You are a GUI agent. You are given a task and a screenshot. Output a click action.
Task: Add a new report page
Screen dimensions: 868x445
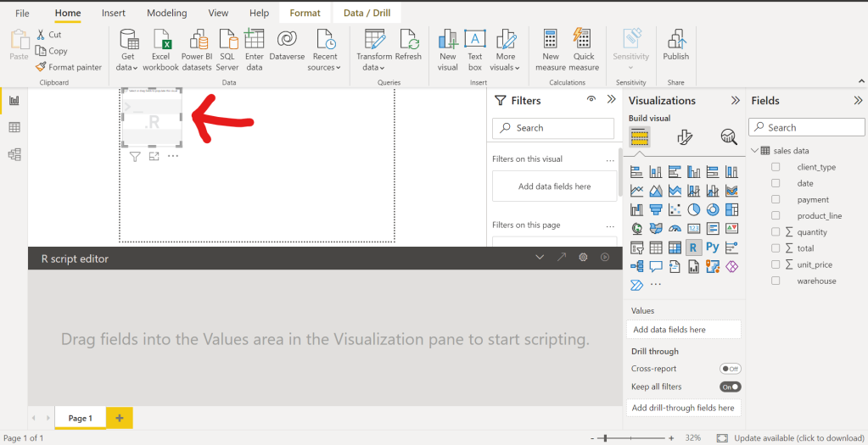[x=119, y=418]
